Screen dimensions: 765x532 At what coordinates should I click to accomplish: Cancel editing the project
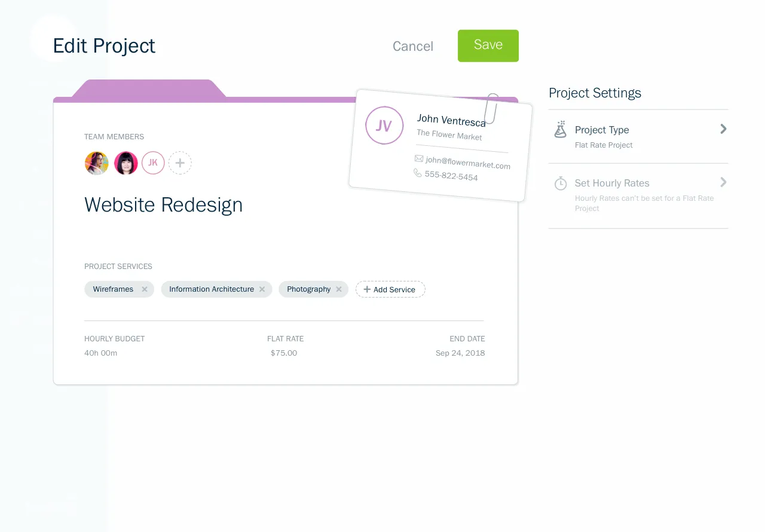coord(412,47)
